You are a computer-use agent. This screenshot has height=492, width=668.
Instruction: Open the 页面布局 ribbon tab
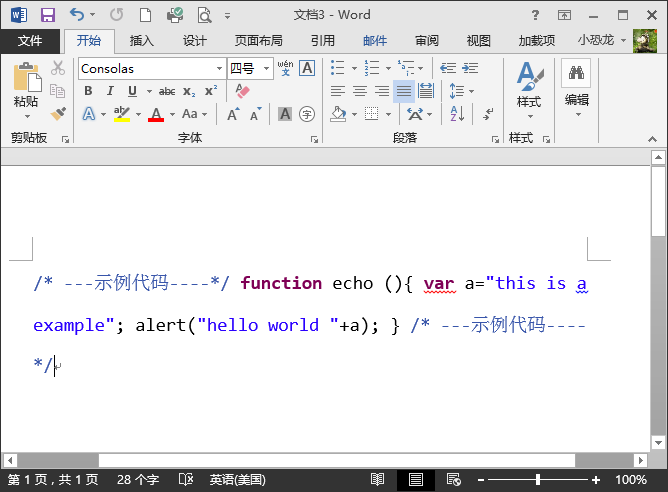tap(259, 41)
